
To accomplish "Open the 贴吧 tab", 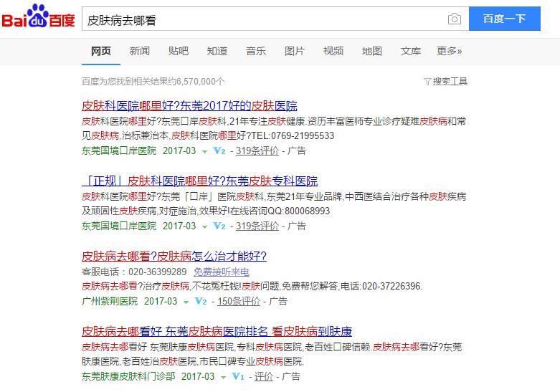I will click(179, 52).
